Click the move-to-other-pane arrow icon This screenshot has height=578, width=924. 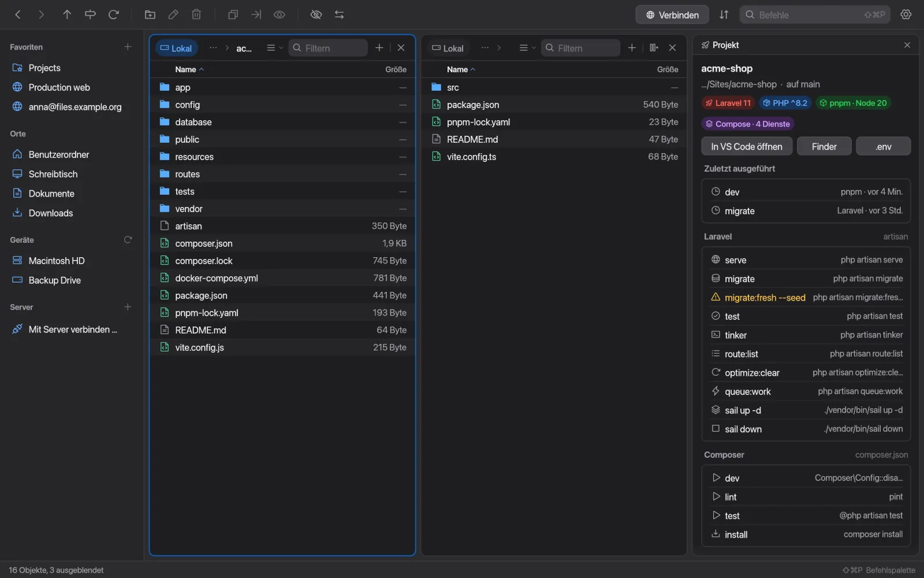pos(256,14)
